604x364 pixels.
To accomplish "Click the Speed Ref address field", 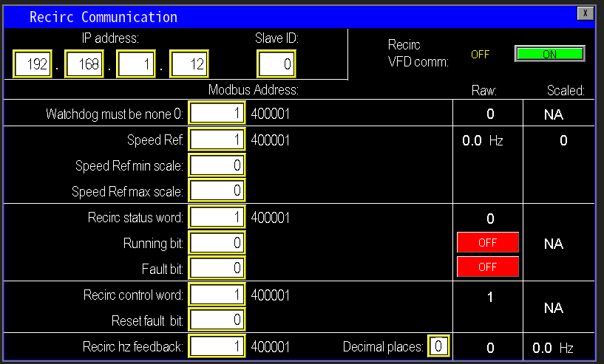I will coord(217,140).
